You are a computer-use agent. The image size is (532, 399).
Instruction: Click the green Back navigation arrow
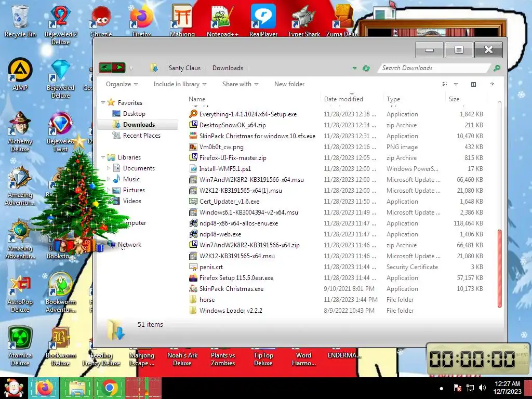pos(105,68)
